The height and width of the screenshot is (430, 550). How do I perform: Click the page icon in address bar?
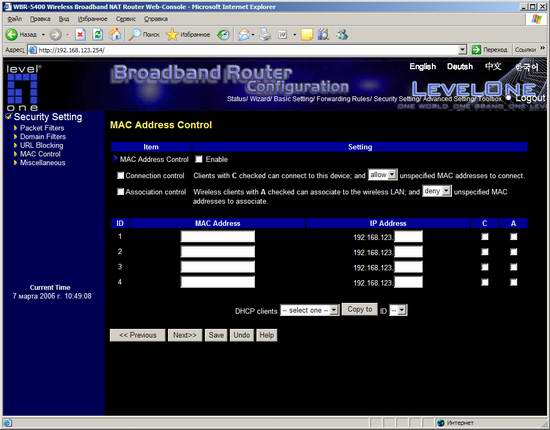[x=33, y=50]
